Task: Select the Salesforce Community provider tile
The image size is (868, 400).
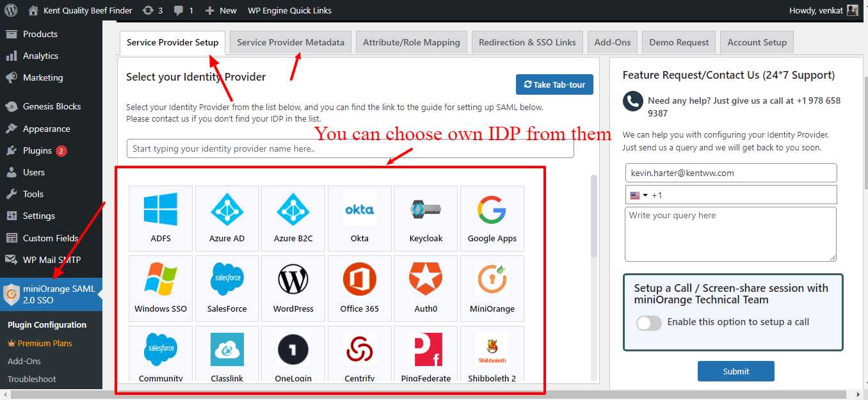Action: tap(161, 354)
